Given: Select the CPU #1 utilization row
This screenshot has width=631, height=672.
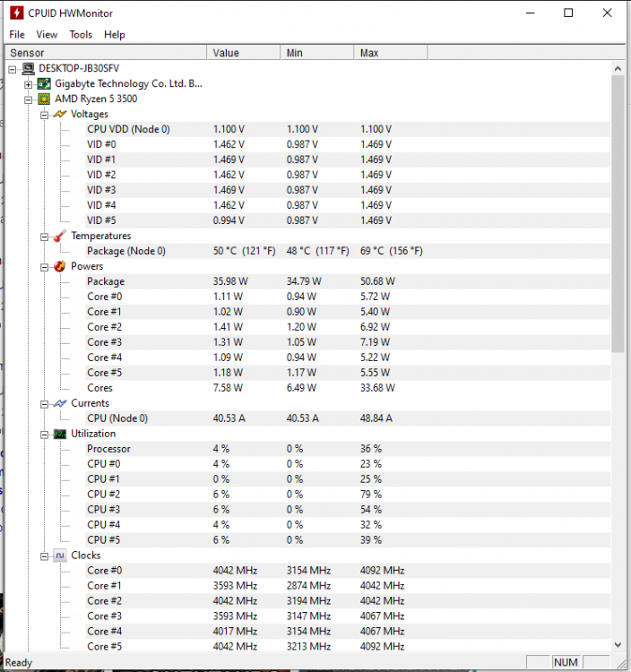Looking at the screenshot, I should 348,479.
